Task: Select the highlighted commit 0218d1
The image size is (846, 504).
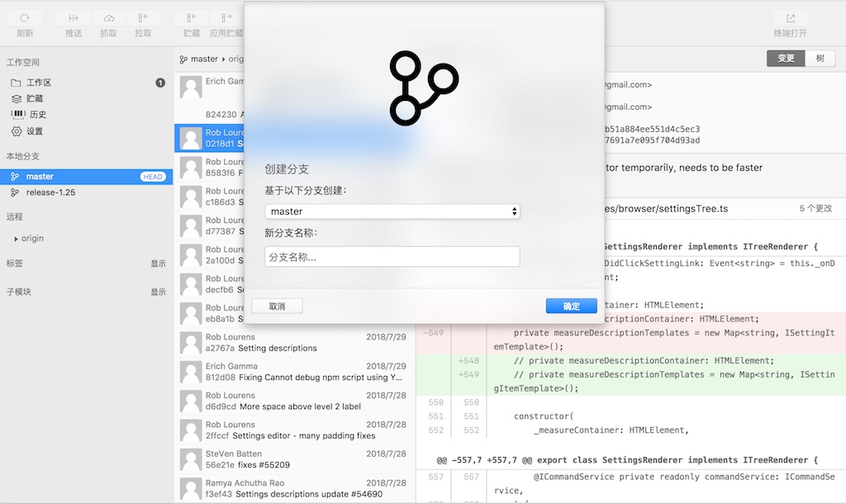Action: 209,138
